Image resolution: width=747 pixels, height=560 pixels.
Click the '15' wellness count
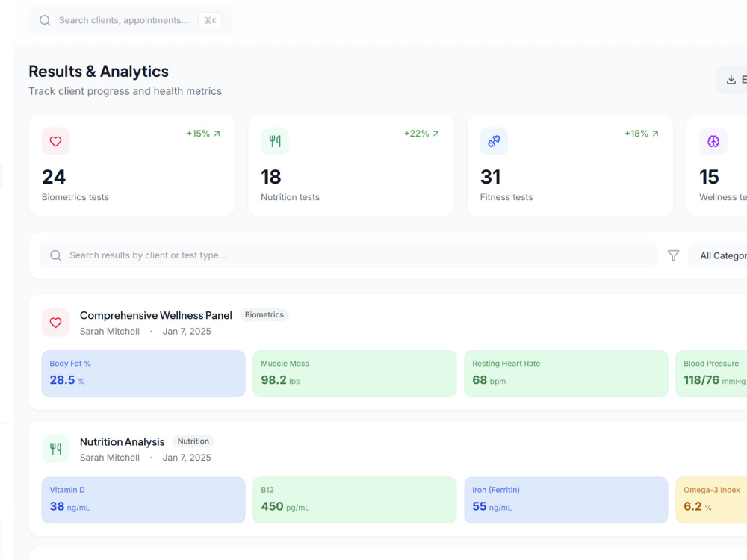(709, 177)
